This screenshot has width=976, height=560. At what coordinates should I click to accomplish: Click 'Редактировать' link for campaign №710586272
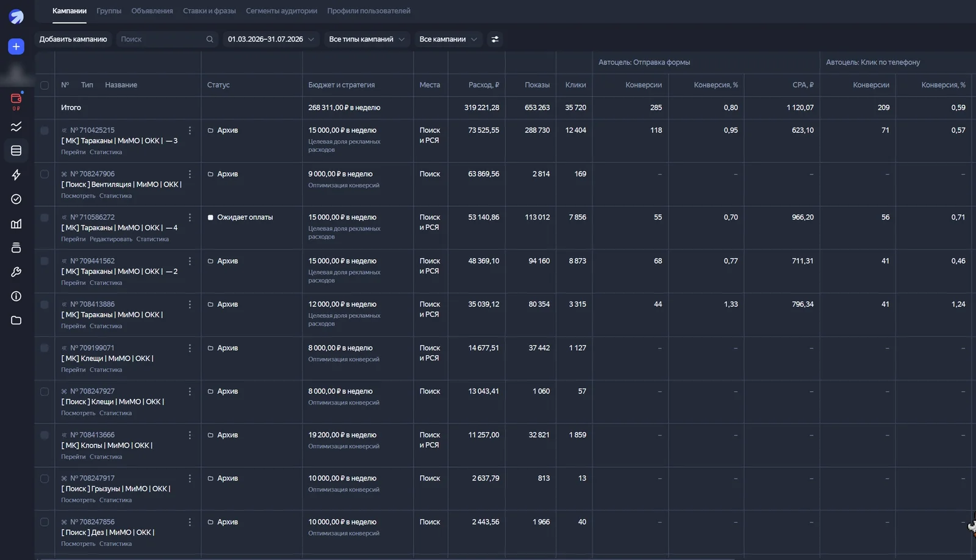pos(111,239)
